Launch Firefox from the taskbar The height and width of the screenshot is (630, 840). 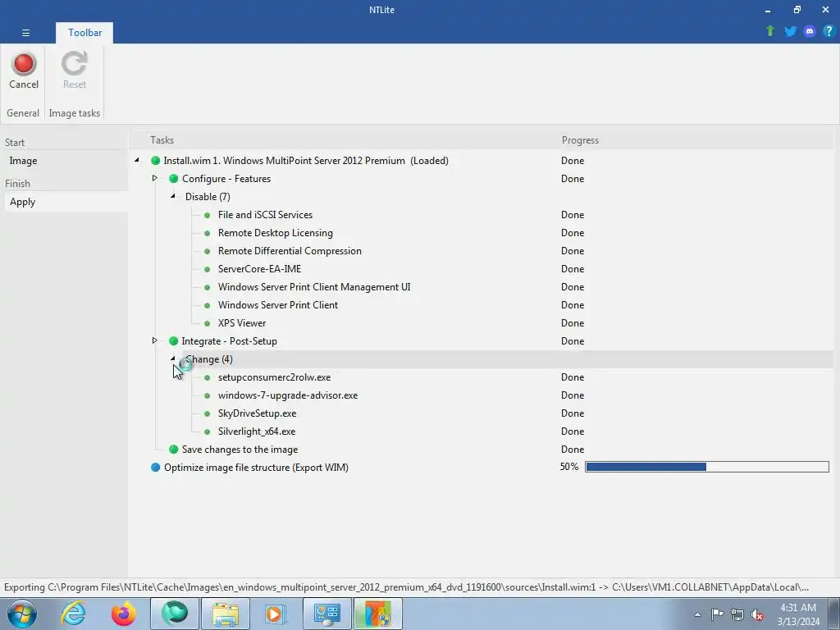point(123,614)
